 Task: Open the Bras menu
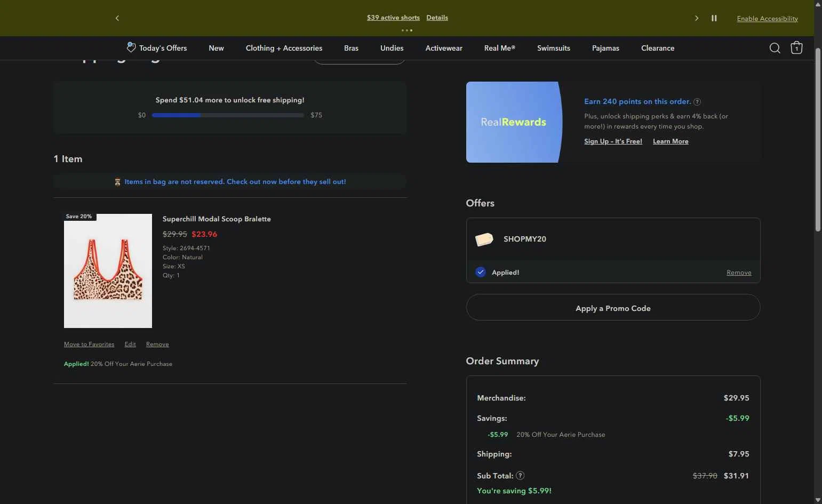click(351, 48)
